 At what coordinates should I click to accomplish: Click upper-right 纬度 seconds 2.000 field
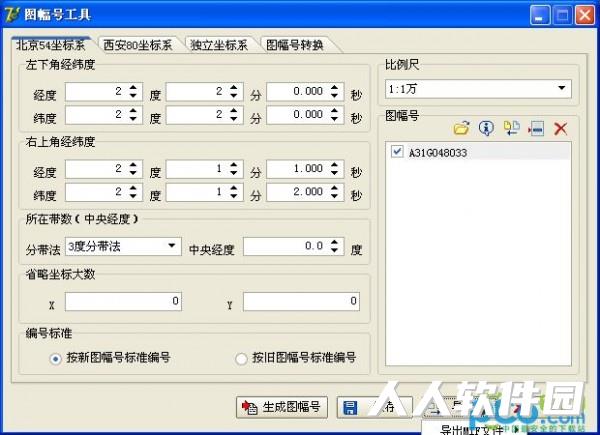tap(305, 192)
